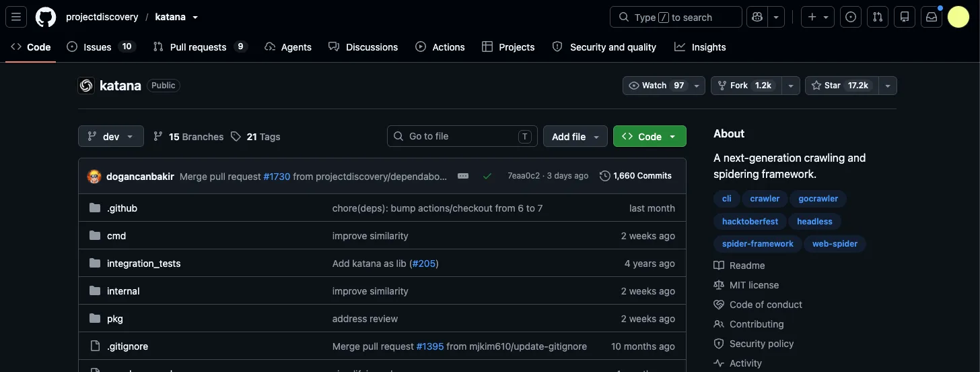Switch to the Code tab

pyautogui.click(x=31, y=47)
